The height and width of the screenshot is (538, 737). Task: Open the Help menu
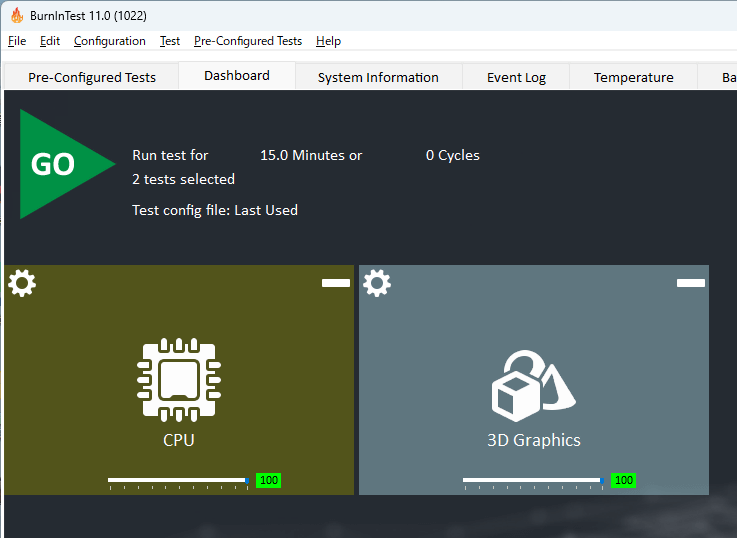(x=328, y=41)
